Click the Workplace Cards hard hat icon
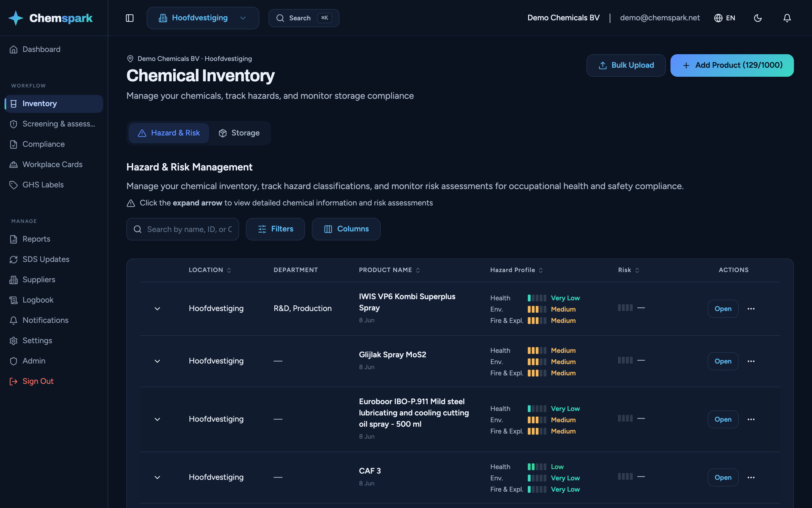 [14, 165]
